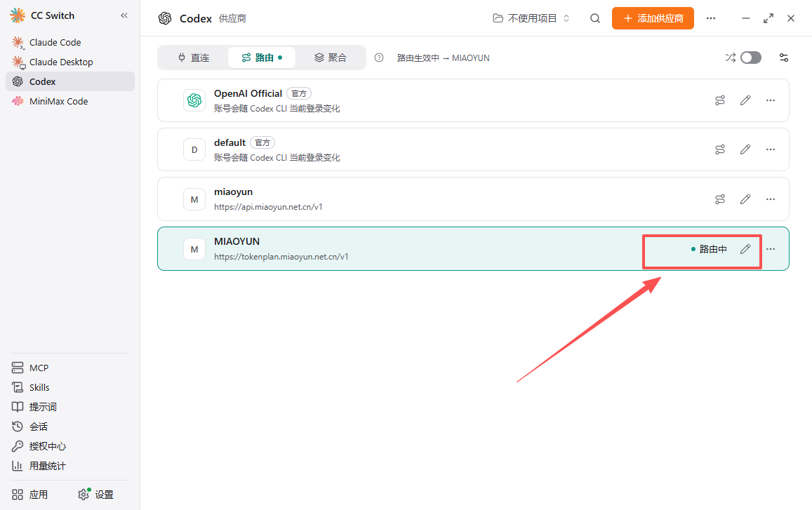Viewport: 812px width, 510px height.
Task: Click the 官方 badge on OpenAI Official
Action: [x=299, y=94]
